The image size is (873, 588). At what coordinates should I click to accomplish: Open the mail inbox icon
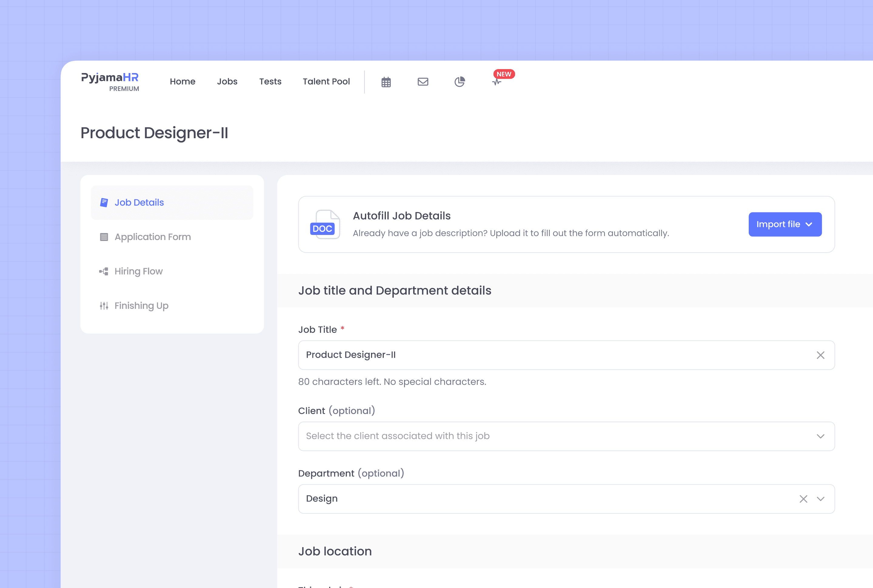coord(423,81)
